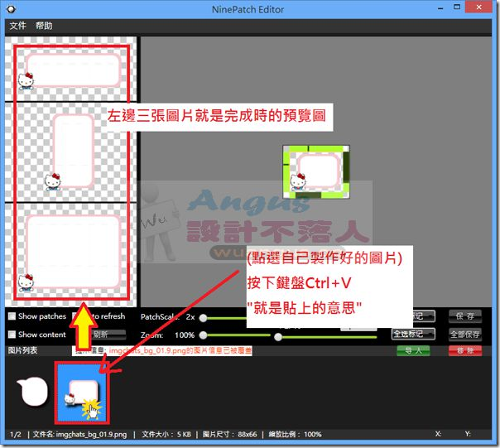This screenshot has width=500, height=448.
Task: Click the PatchScale 2x value
Action: pyautogui.click(x=190, y=317)
